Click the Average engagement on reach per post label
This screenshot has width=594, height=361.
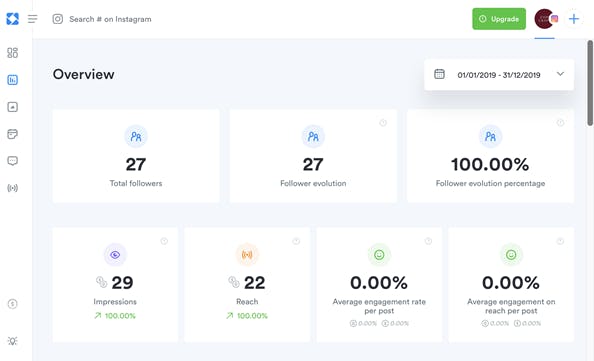click(x=511, y=306)
